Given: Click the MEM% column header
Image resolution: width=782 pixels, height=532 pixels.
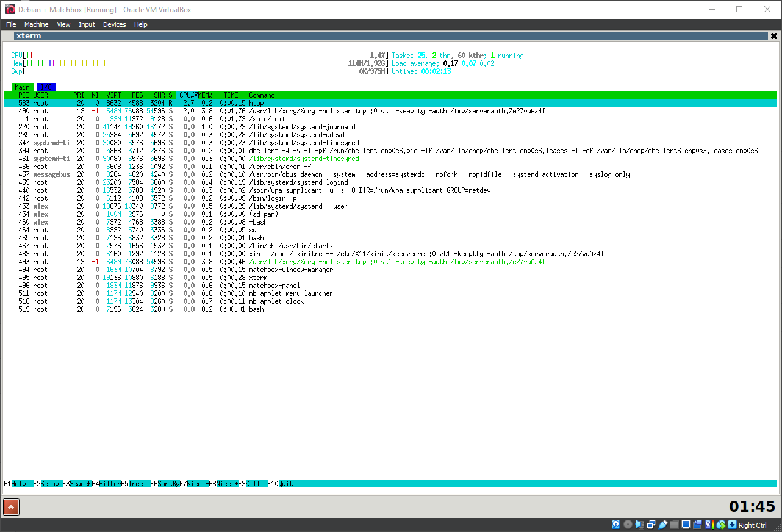Looking at the screenshot, I should pyautogui.click(x=204, y=95).
